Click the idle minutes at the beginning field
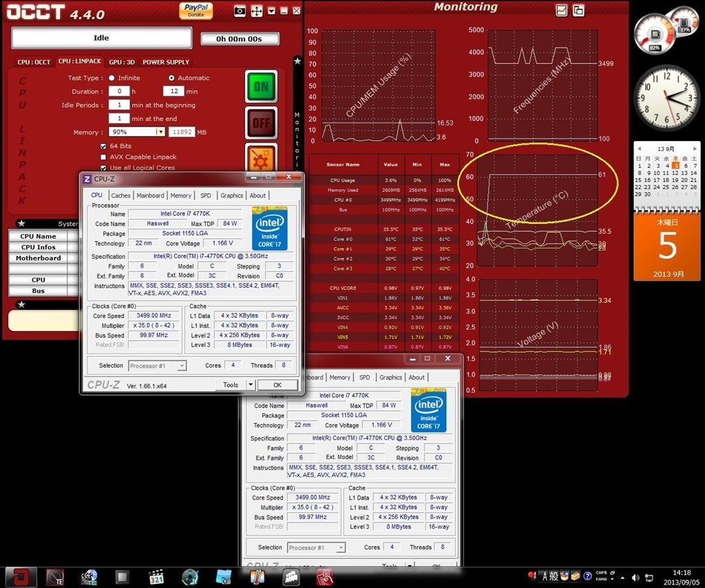Viewport: 705px width, 588px height. click(x=119, y=105)
